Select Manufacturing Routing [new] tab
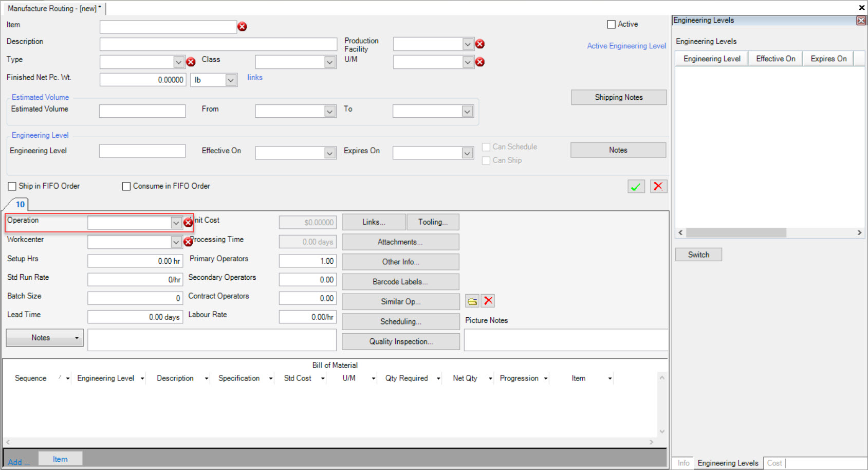 point(54,8)
